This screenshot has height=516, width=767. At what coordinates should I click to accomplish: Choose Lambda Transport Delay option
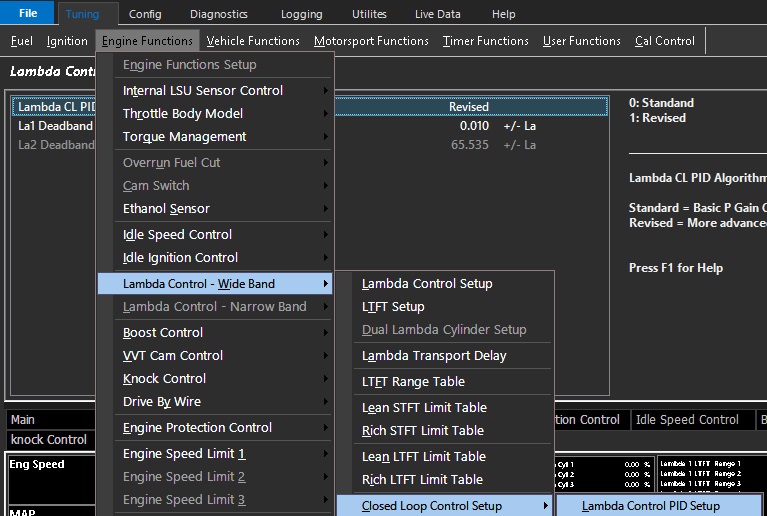(x=434, y=355)
